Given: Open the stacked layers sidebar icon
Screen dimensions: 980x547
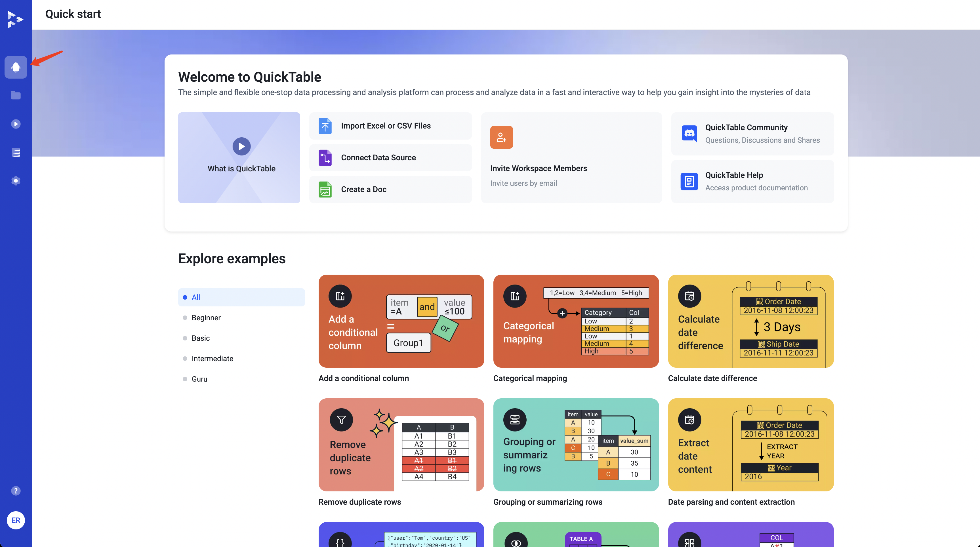Looking at the screenshot, I should [16, 153].
